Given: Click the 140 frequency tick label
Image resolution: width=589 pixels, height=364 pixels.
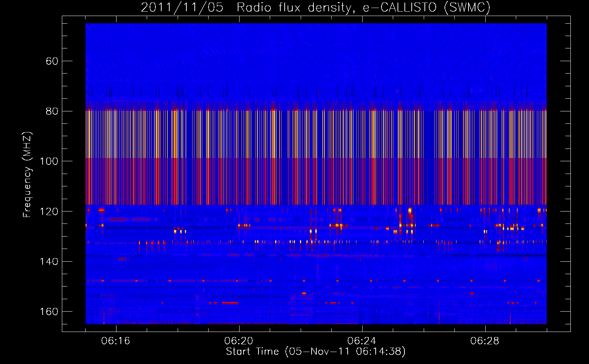Looking at the screenshot, I should coord(49,262).
